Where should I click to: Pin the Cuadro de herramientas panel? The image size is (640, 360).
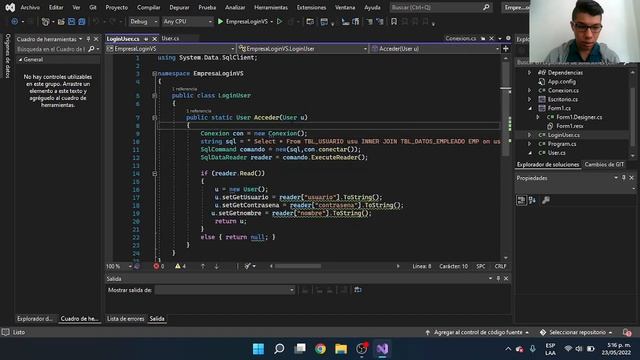88,39
